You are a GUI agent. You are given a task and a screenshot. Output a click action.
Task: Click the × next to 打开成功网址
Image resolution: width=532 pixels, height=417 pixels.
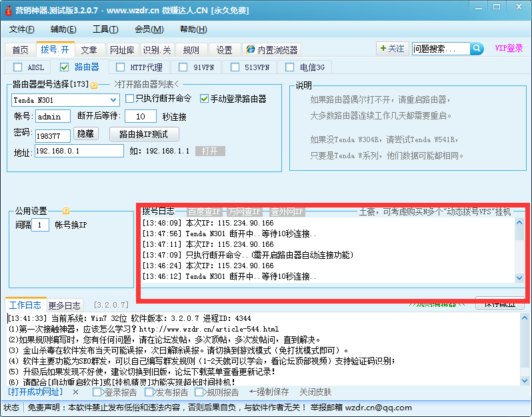[75, 392]
